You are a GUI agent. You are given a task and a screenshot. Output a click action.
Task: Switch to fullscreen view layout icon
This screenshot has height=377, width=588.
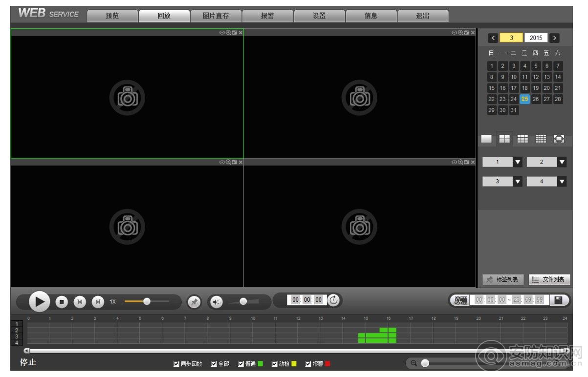(558, 139)
